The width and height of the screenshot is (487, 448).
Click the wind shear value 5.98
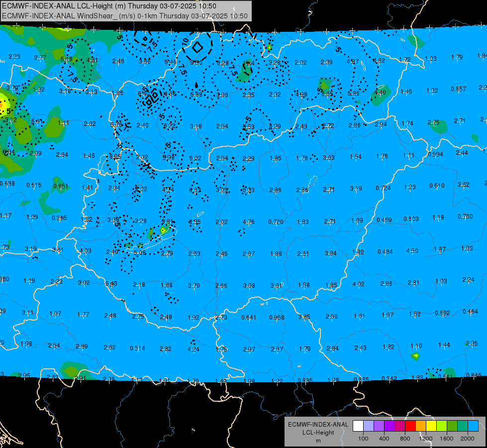coord(169,158)
